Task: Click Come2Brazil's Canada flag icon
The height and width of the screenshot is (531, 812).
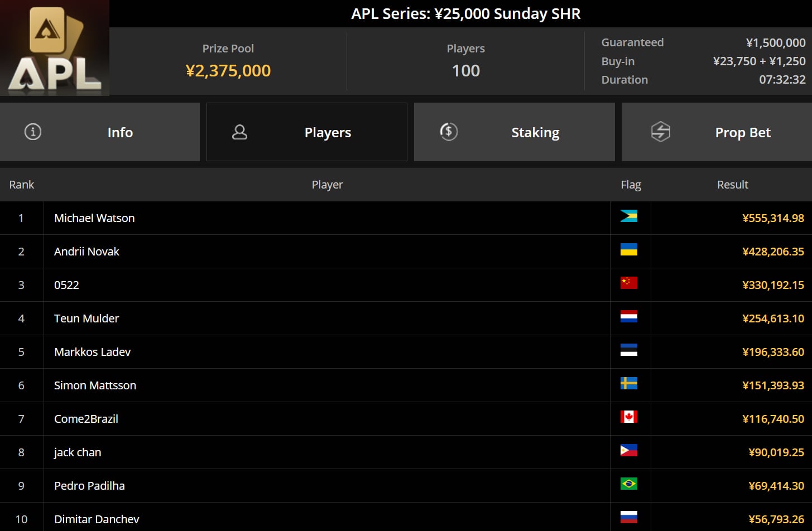Action: pyautogui.click(x=629, y=417)
